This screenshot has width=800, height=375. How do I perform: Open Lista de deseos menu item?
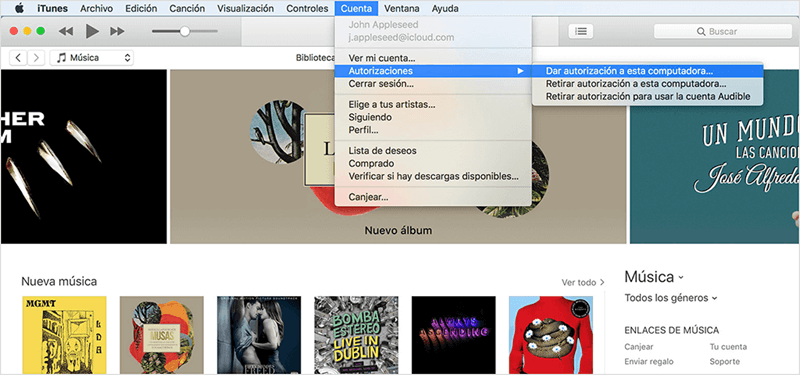coord(433,151)
